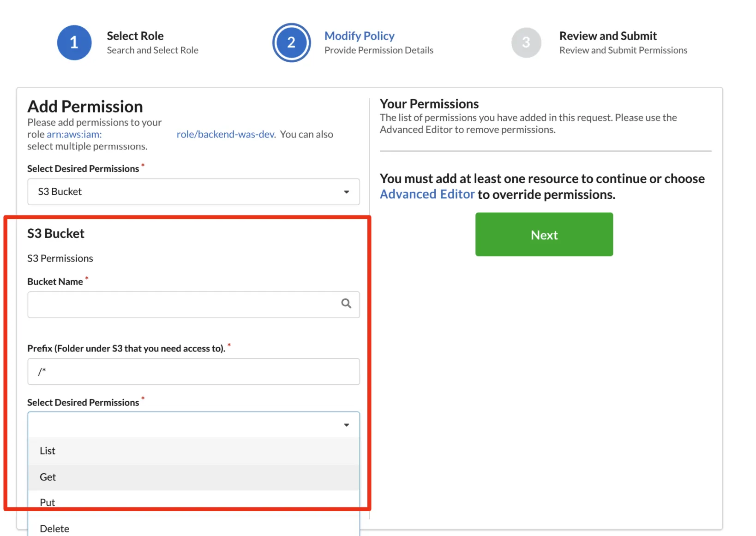Choose Put in the permissions menu
The width and height of the screenshot is (756, 536).
[x=48, y=502]
